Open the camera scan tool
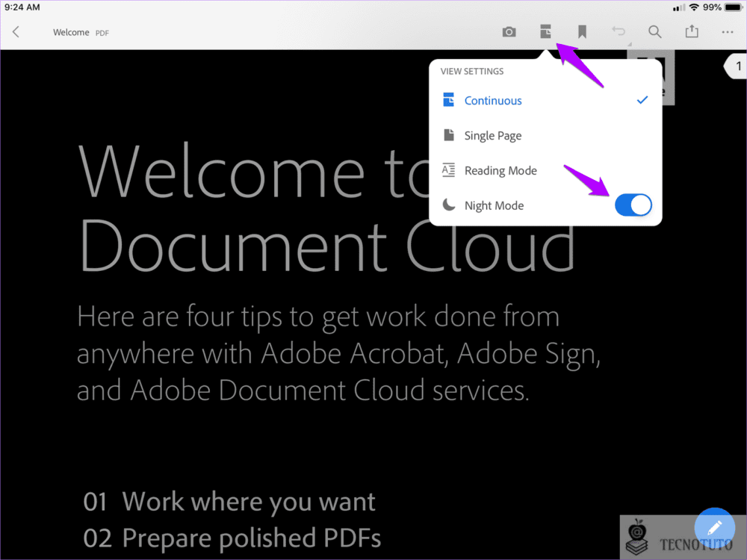Screen dimensions: 747x560 (x=509, y=32)
